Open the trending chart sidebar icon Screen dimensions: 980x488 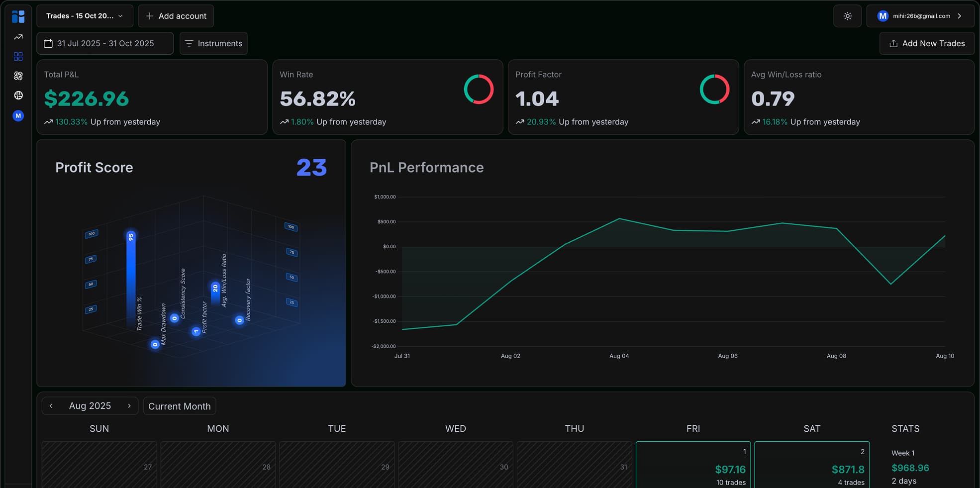pyautogui.click(x=18, y=37)
